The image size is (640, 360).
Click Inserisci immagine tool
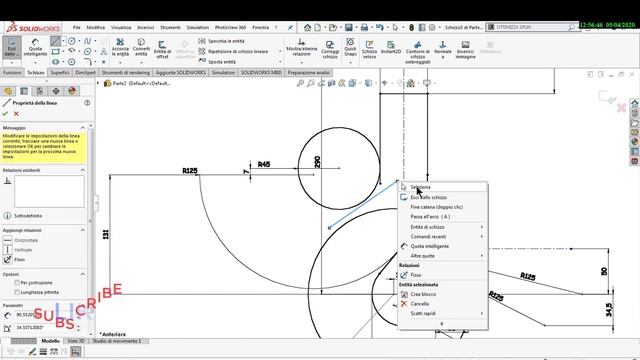pos(465,50)
